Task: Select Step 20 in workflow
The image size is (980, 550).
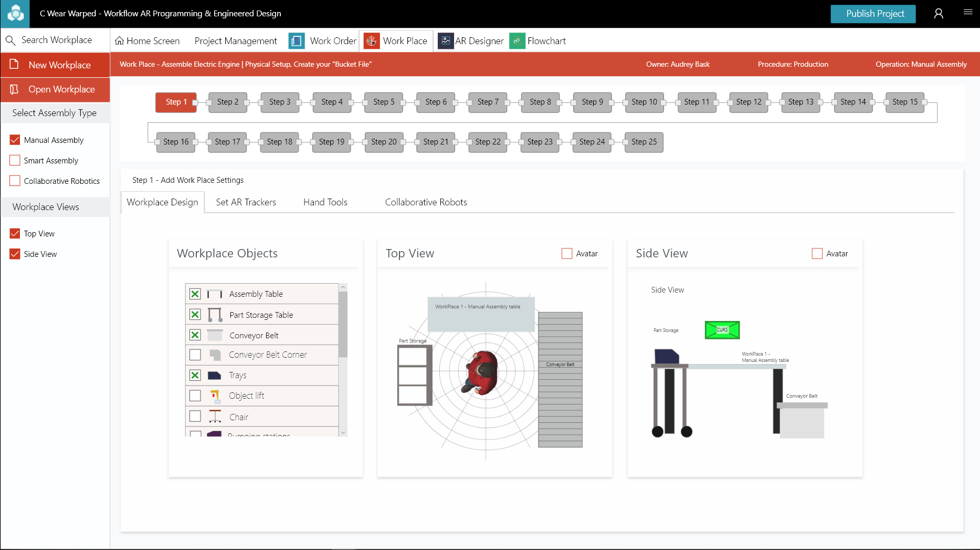Action: tap(384, 142)
